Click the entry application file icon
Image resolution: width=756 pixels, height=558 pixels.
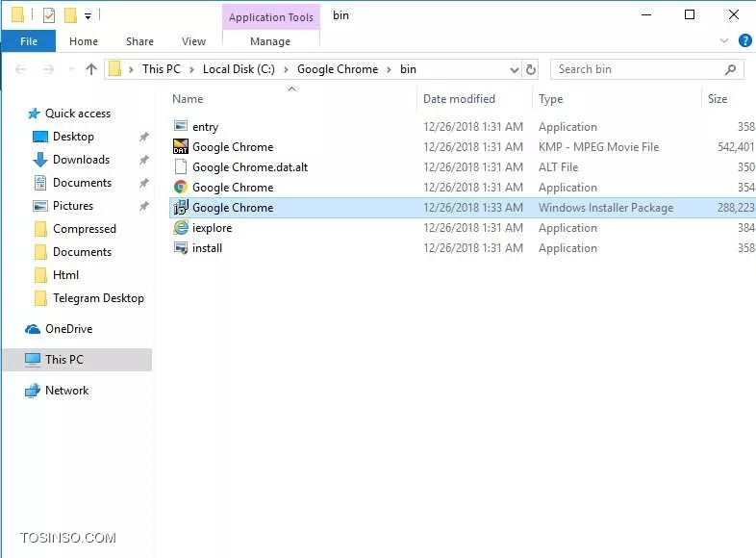[x=180, y=126]
